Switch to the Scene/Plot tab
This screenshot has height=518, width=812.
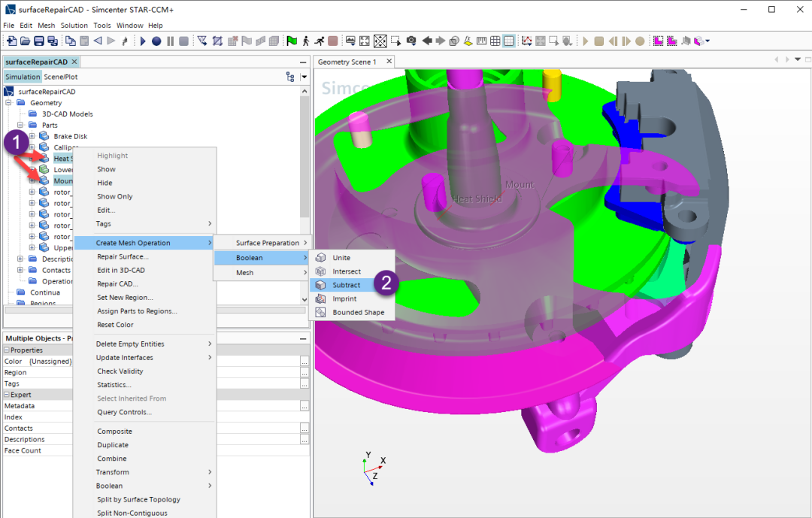pyautogui.click(x=61, y=77)
